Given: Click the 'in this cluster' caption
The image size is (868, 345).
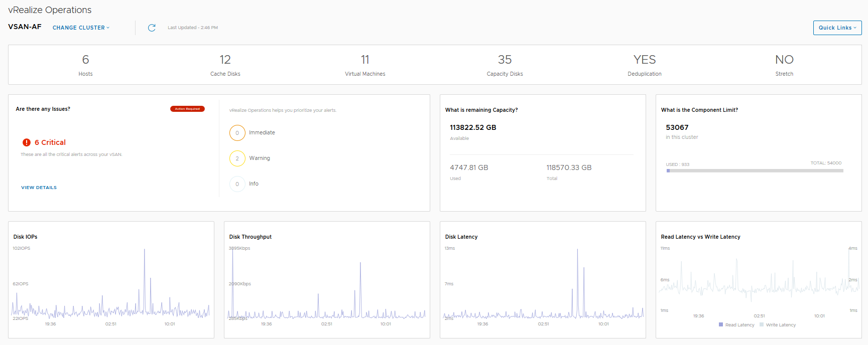Looking at the screenshot, I should pyautogui.click(x=682, y=137).
